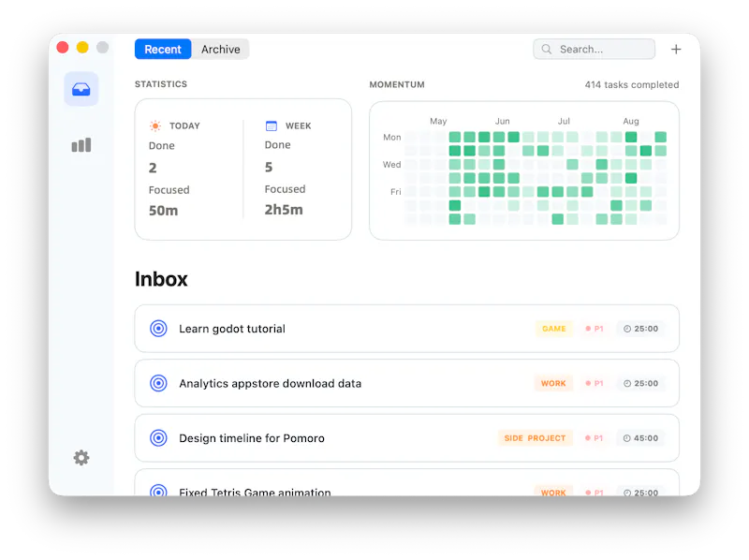Click the Inbox heading
This screenshot has width=749, height=560.
click(x=161, y=279)
